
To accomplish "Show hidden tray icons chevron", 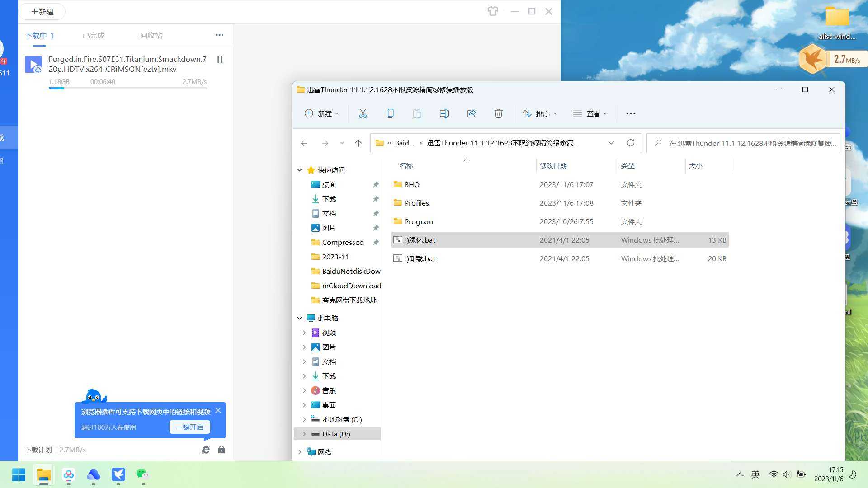I will point(740,474).
